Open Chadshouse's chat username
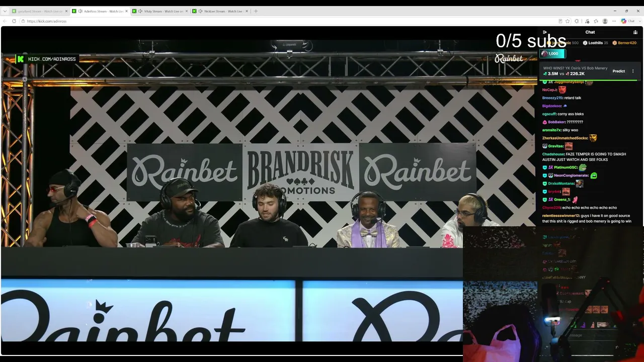Viewport: 644px width, 362px height. 553,154
